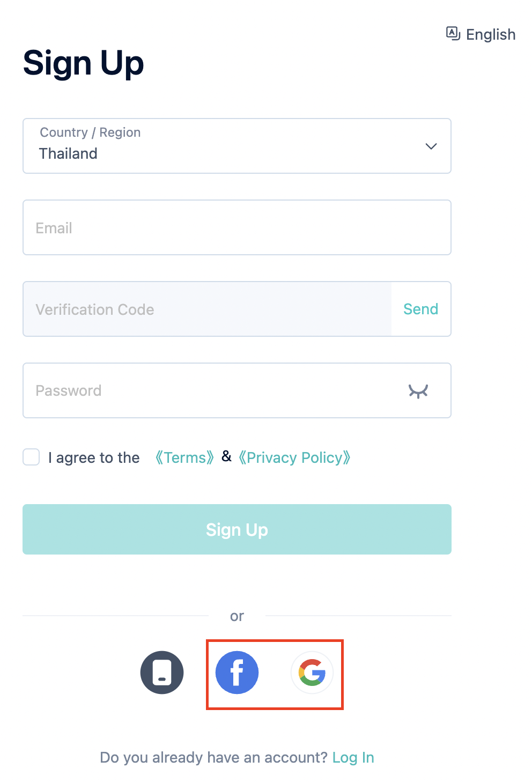Focus the Password input field

point(237,390)
